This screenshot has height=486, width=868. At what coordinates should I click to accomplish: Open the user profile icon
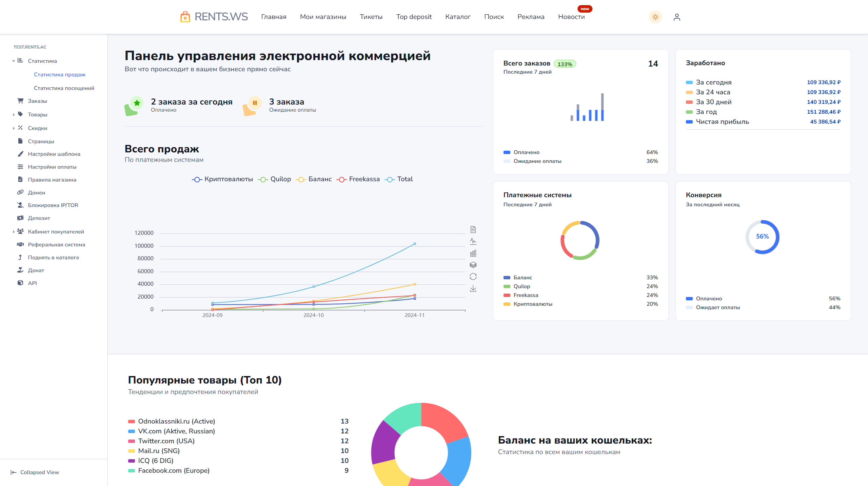(x=677, y=17)
